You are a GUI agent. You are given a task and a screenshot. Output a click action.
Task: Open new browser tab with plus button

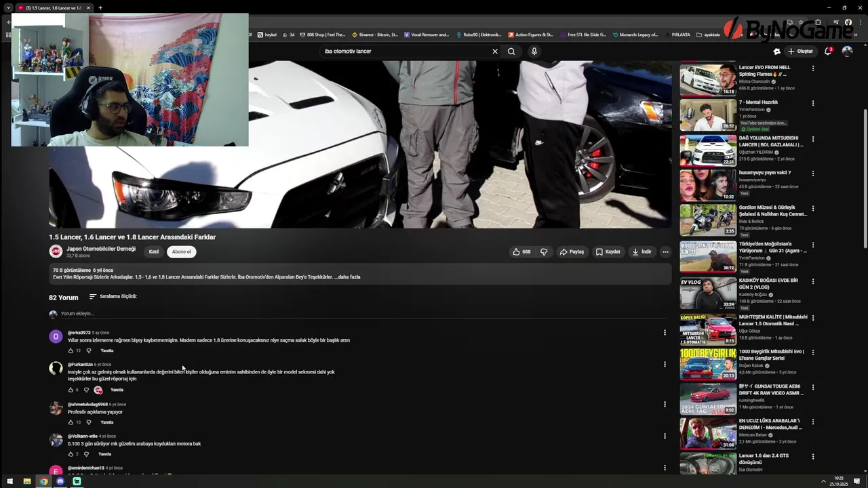point(100,8)
